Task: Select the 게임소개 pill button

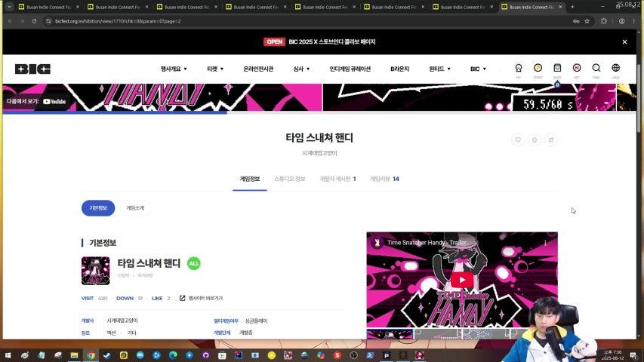Action: 135,208
